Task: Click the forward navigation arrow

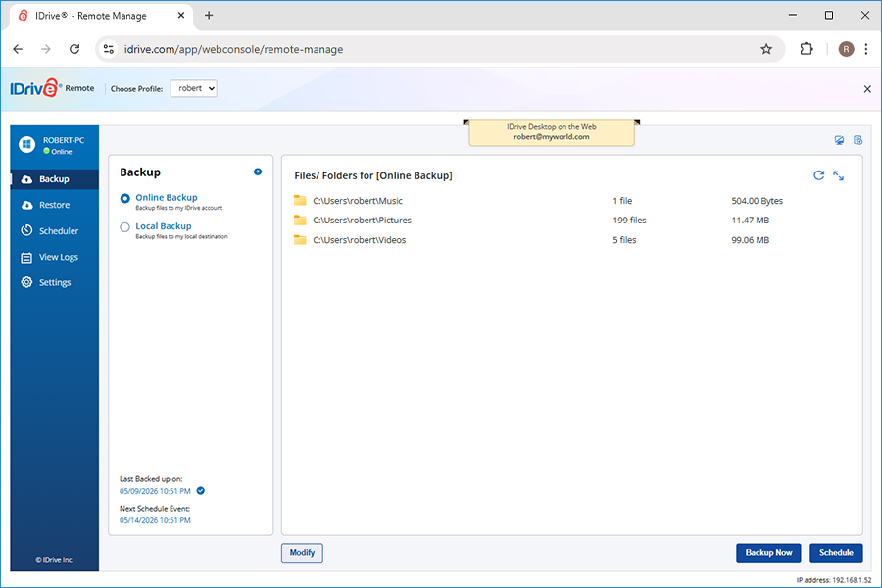Action: tap(46, 49)
